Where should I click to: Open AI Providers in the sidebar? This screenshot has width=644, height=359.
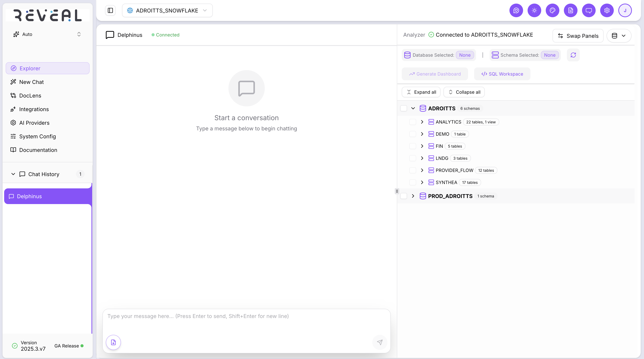[x=47, y=123]
